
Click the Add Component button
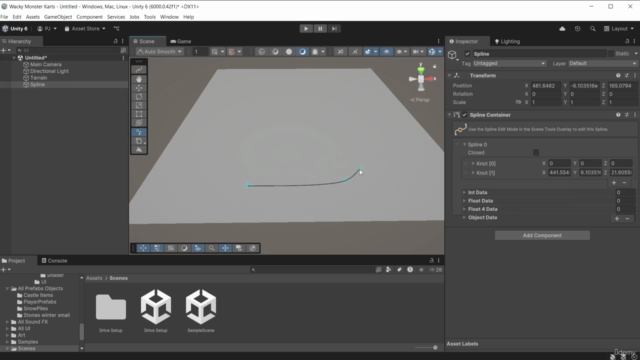(x=542, y=236)
